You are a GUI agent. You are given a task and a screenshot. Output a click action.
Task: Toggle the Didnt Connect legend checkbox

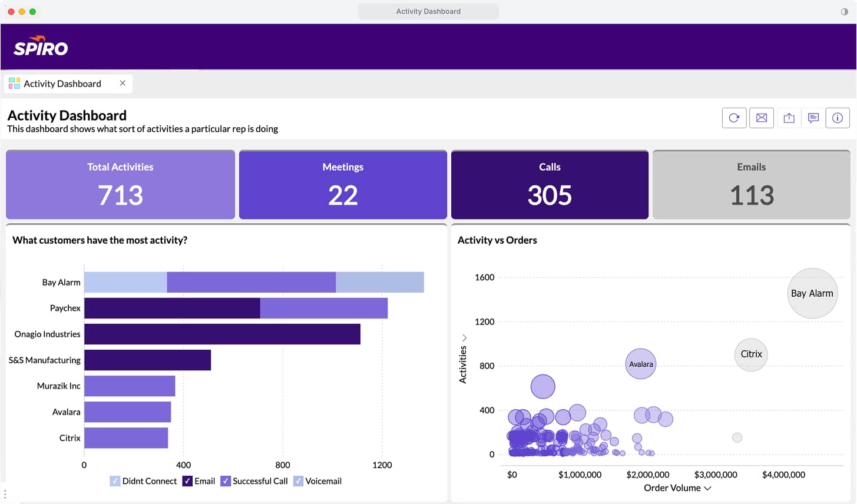115,481
